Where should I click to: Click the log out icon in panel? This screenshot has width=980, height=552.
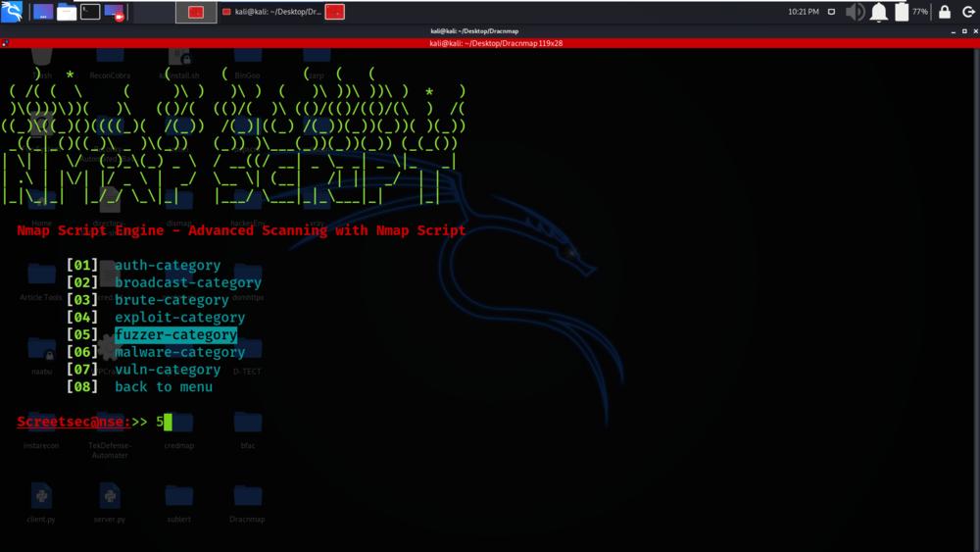tap(968, 12)
